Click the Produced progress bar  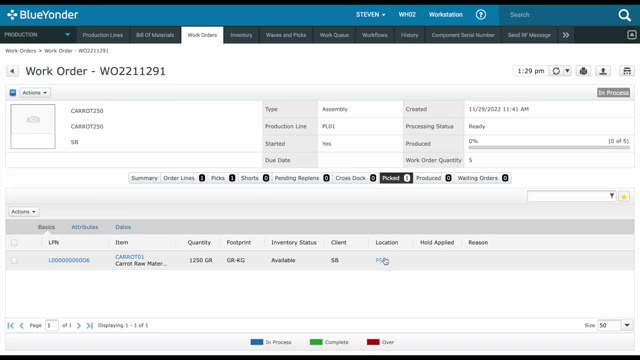pyautogui.click(x=549, y=147)
